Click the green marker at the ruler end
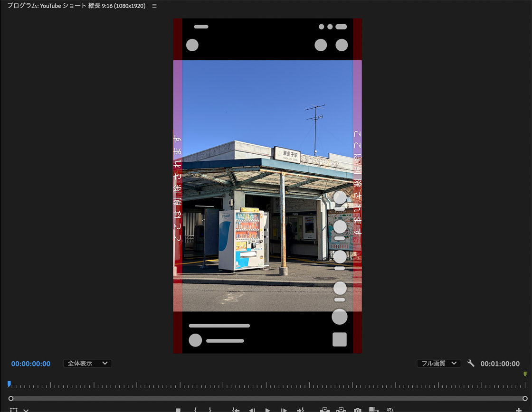This screenshot has width=532, height=412. (x=525, y=374)
